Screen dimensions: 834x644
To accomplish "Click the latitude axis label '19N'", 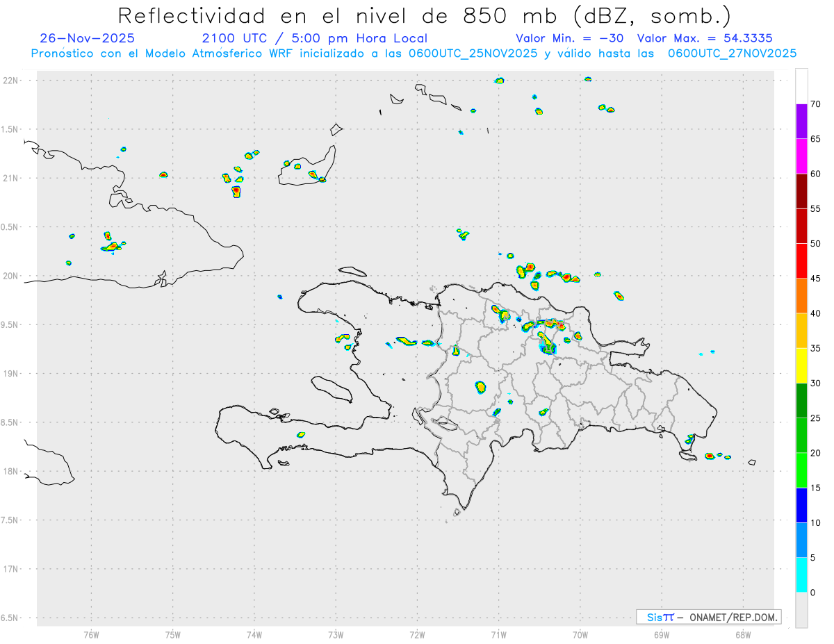I will 10,374.
